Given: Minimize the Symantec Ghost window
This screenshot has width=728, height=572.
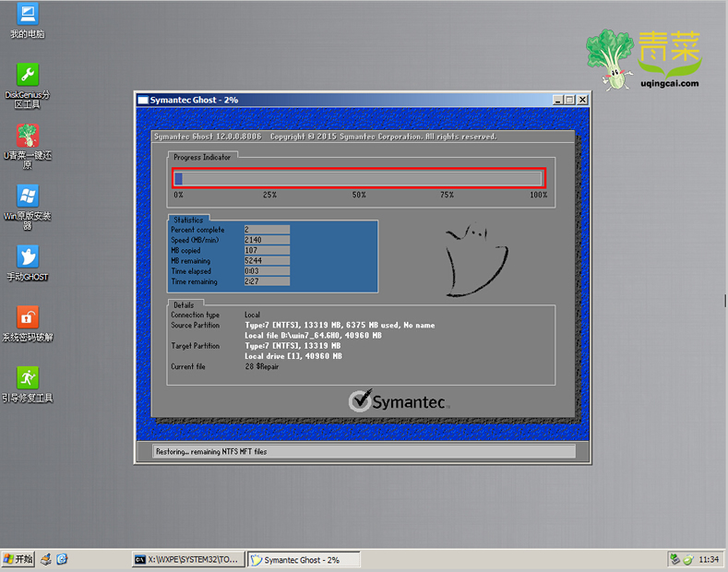Looking at the screenshot, I should point(558,100).
